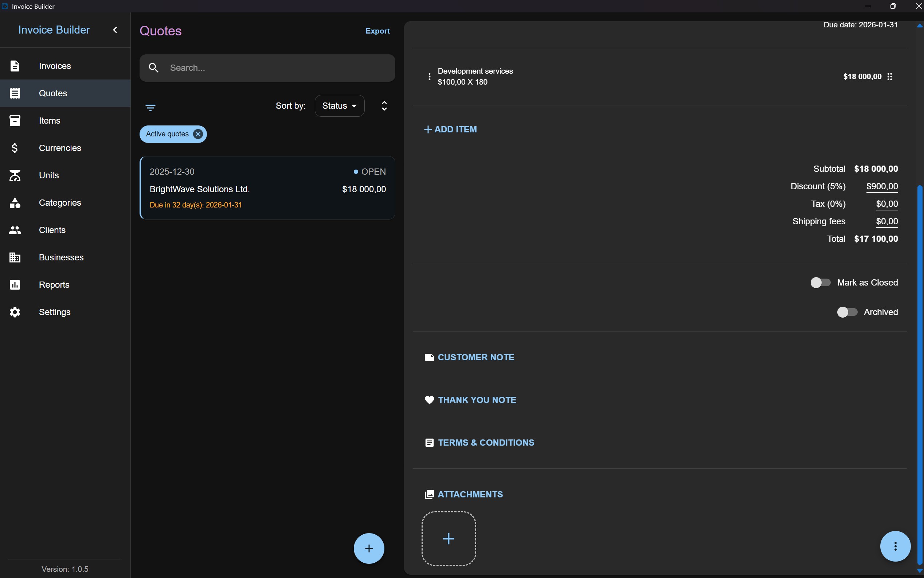Image resolution: width=924 pixels, height=578 pixels.
Task: Click the ATTACHMENTS heading
Action: point(470,494)
